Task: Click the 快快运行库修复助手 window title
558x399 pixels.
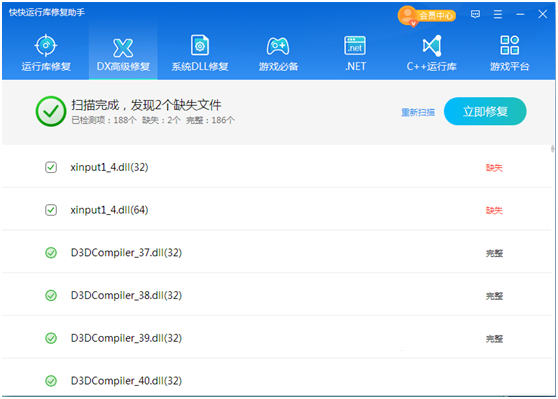Action: [47, 13]
